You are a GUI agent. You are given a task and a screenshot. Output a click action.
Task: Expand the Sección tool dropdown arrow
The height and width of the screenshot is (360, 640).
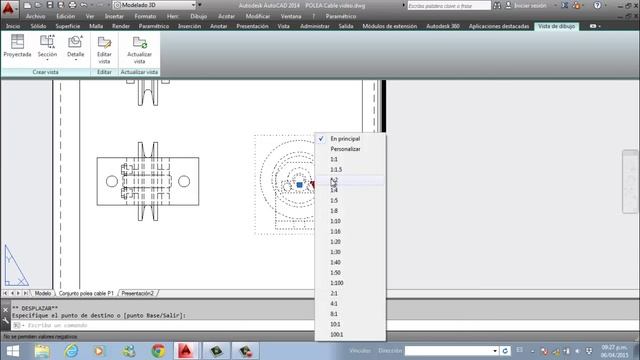pyautogui.click(x=47, y=60)
